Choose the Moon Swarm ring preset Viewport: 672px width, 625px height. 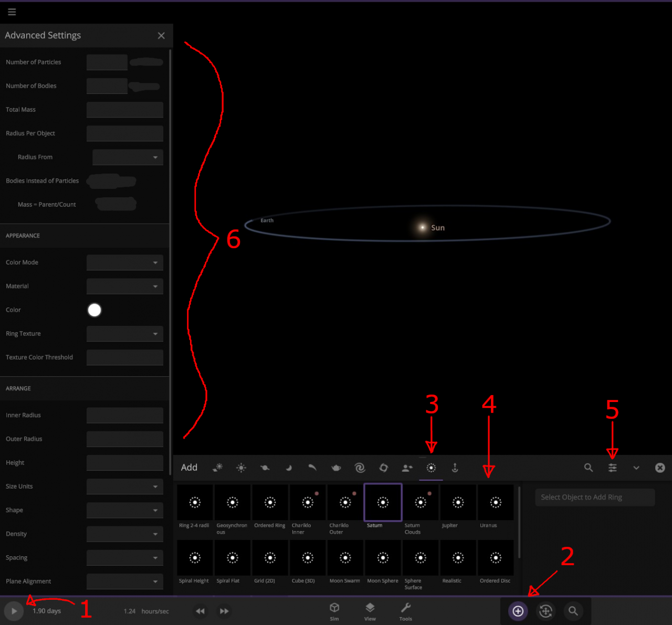click(x=345, y=558)
